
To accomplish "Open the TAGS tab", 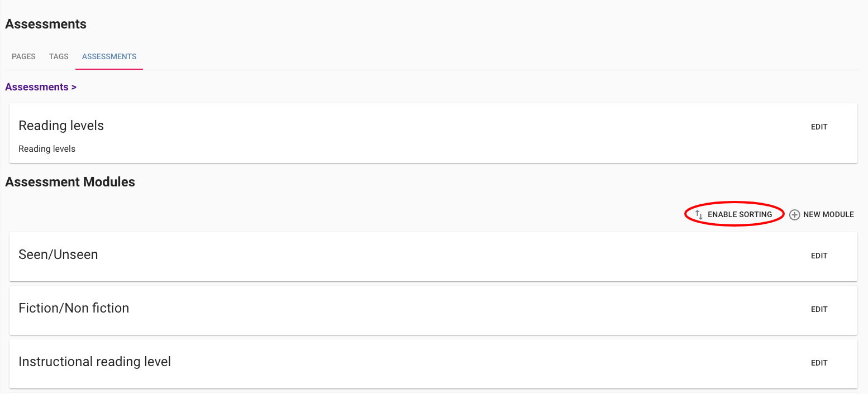I will coord(59,57).
